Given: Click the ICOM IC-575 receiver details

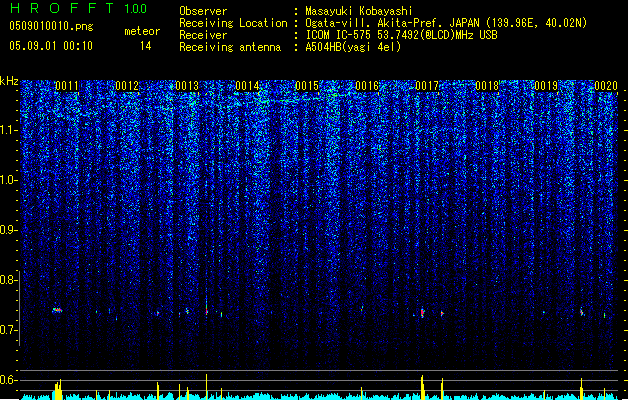Looking at the screenshot, I should pyautogui.click(x=401, y=35).
